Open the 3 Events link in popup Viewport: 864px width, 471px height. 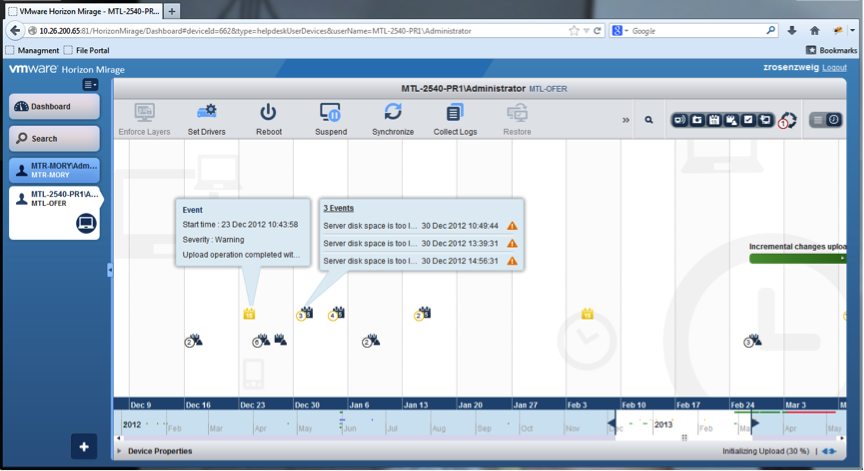point(338,208)
